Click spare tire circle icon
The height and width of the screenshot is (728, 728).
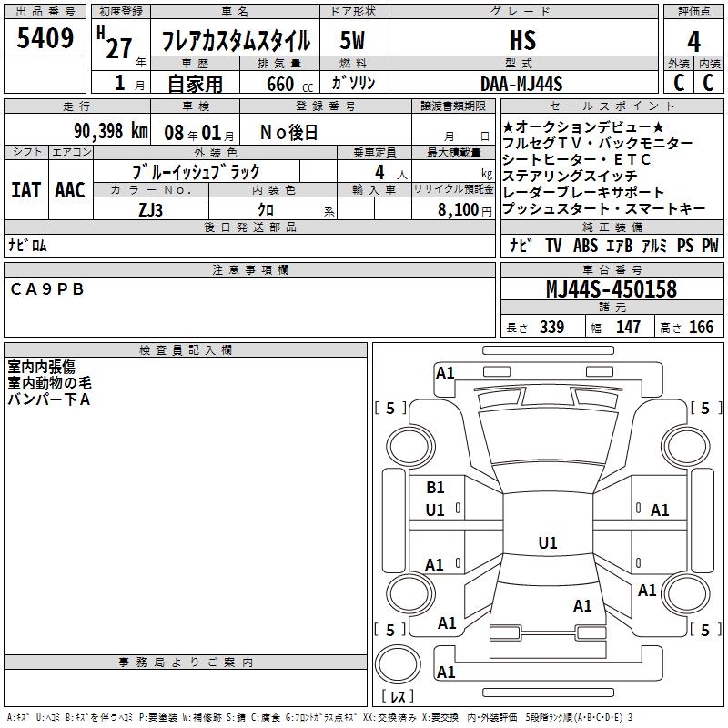(x=398, y=664)
